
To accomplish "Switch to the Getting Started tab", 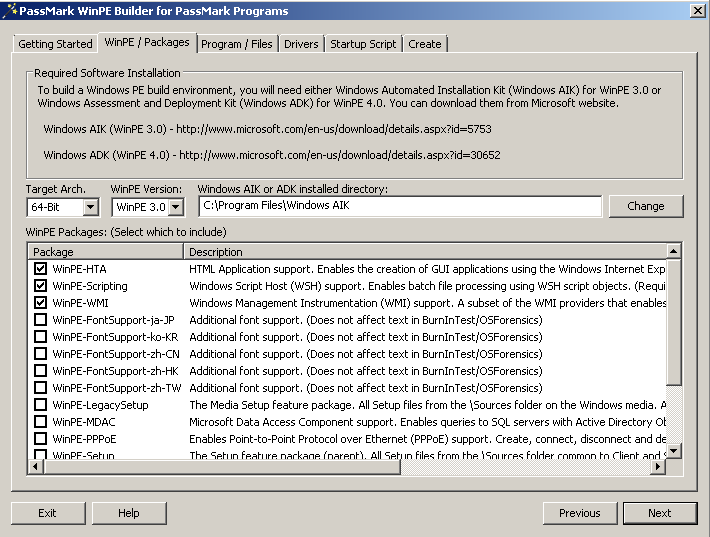I will point(55,44).
